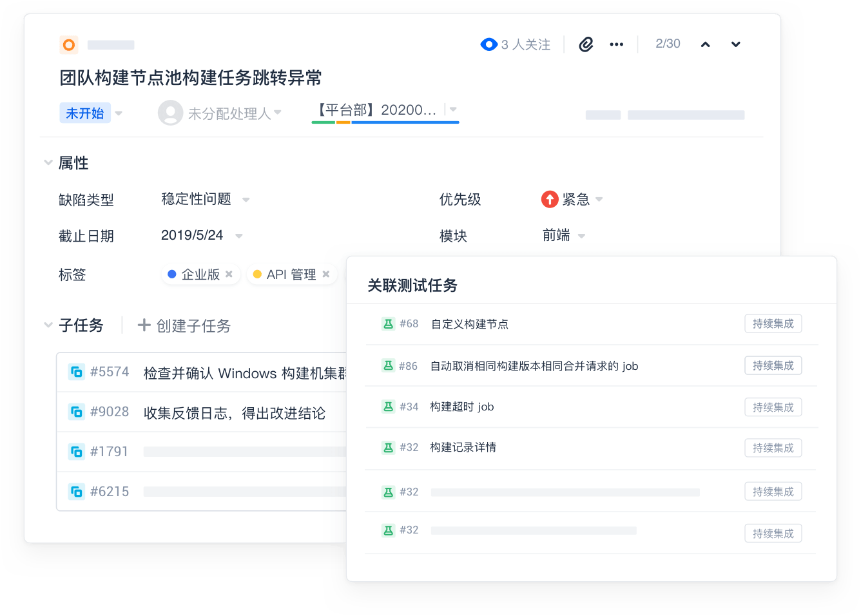Remove the 企业版 tag
Image resolution: width=861 pixels, height=616 pixels.
[x=229, y=274]
